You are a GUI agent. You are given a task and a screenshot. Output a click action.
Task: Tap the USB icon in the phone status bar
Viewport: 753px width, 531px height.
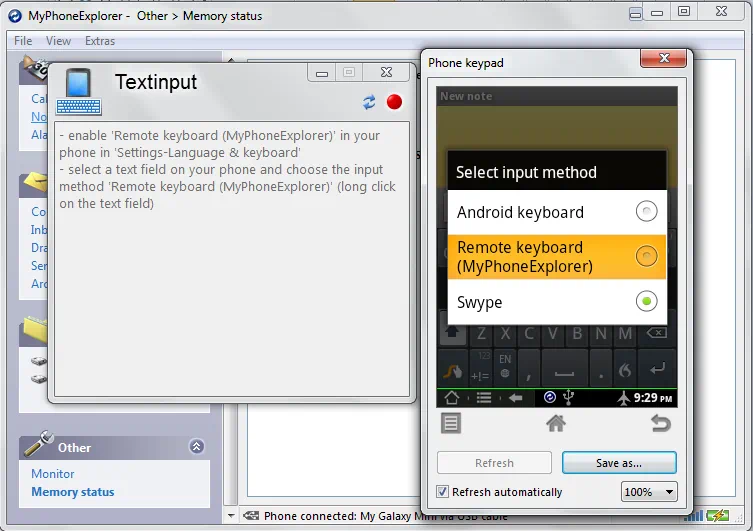(569, 397)
